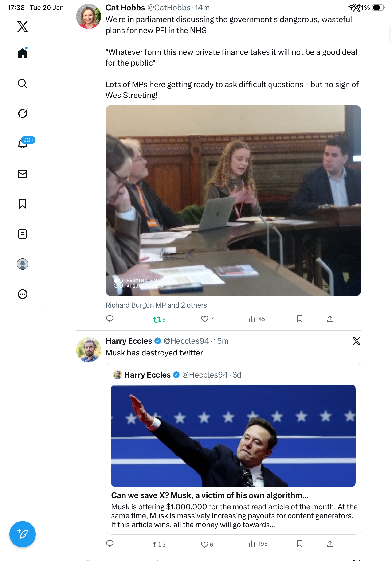The height and width of the screenshot is (561, 392).
Task: Share the Cat Hobbs post
Action: tap(330, 319)
